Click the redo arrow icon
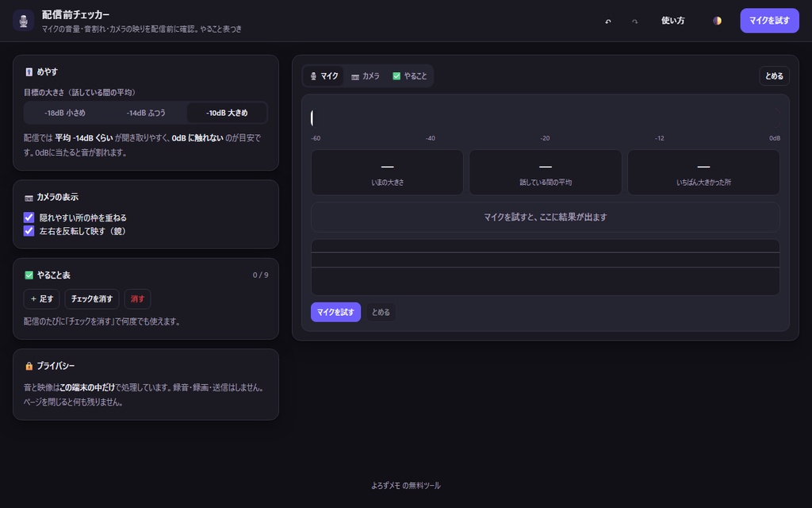812x508 pixels. click(635, 21)
